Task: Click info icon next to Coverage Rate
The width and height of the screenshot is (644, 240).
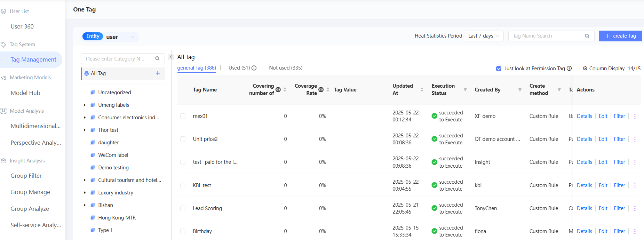Action: click(x=321, y=90)
